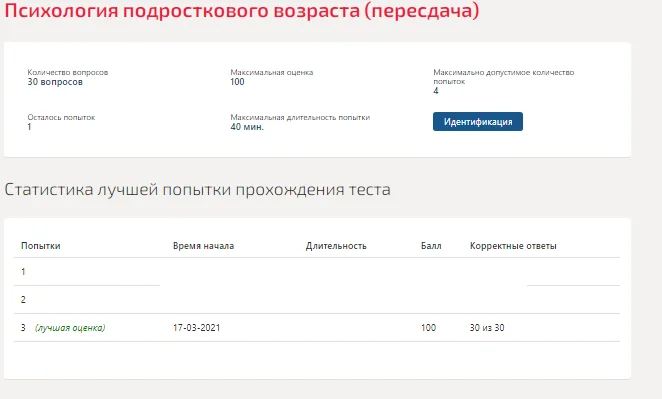
Task: Click the Максимальная оценка label
Action: 271,72
